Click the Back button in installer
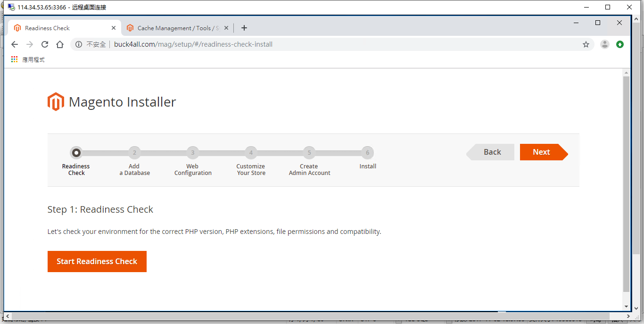 [490, 152]
